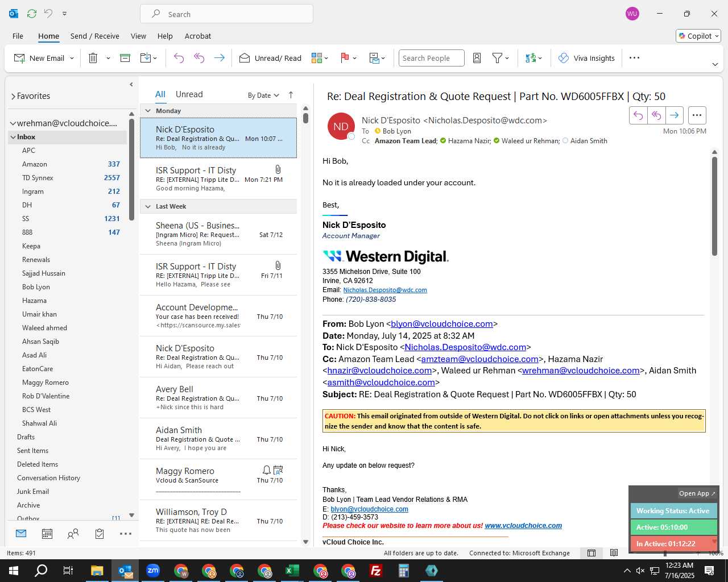
Task: Open the Address Book icon
Action: coord(477,58)
